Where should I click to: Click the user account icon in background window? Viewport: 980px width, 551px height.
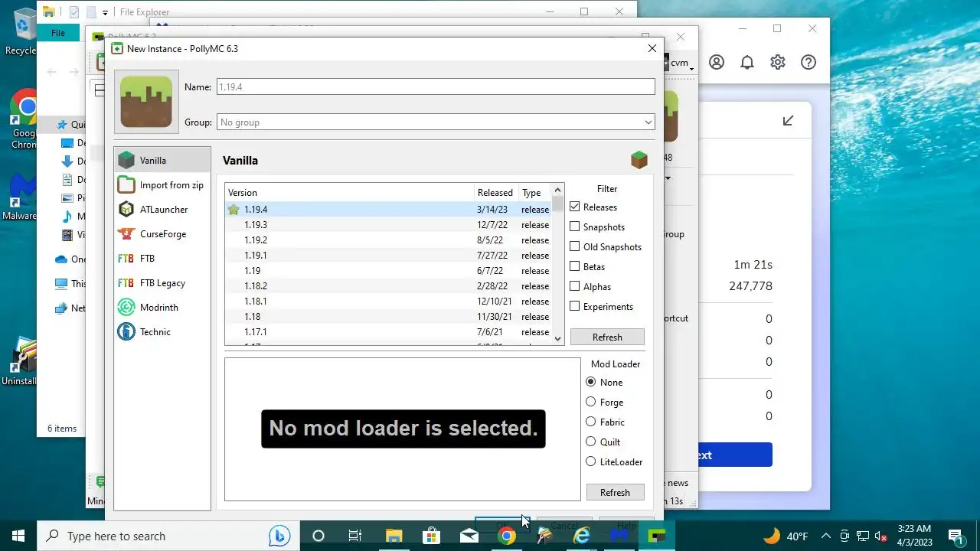[x=717, y=63]
